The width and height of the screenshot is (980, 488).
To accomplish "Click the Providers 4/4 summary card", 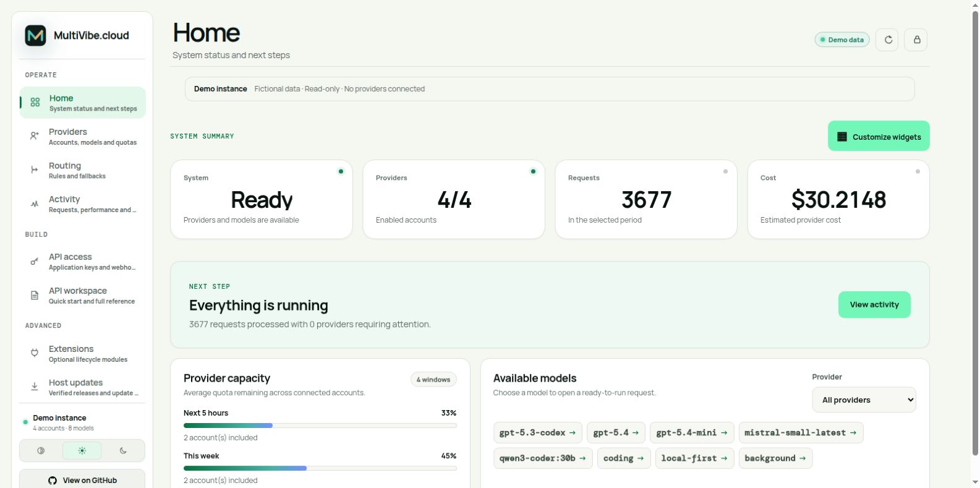I will pyautogui.click(x=454, y=199).
